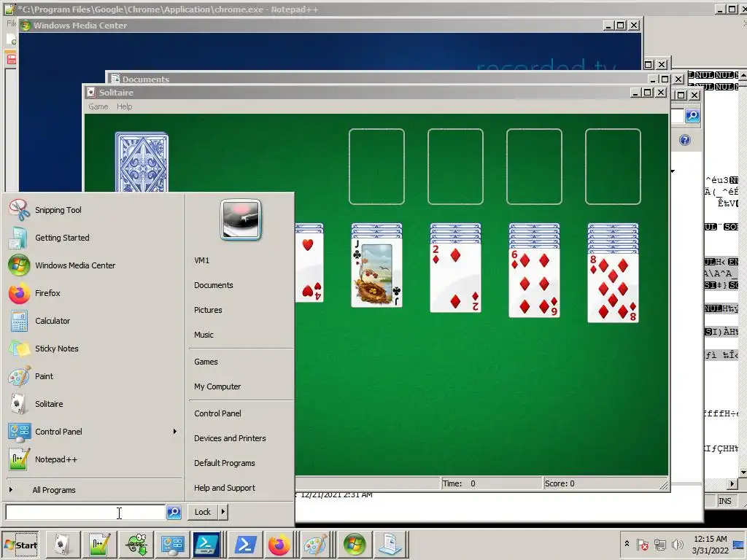Click the Time: 0 status text
This screenshot has width=747, height=560.
click(x=459, y=483)
